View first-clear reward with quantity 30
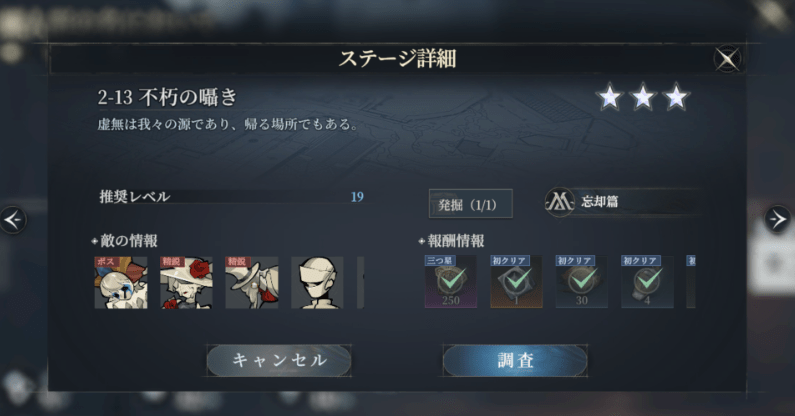 tap(582, 282)
